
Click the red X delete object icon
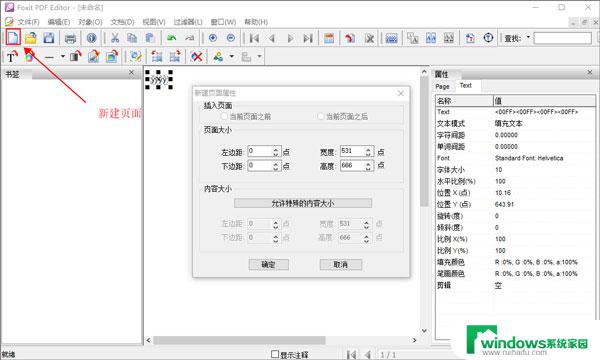196,57
